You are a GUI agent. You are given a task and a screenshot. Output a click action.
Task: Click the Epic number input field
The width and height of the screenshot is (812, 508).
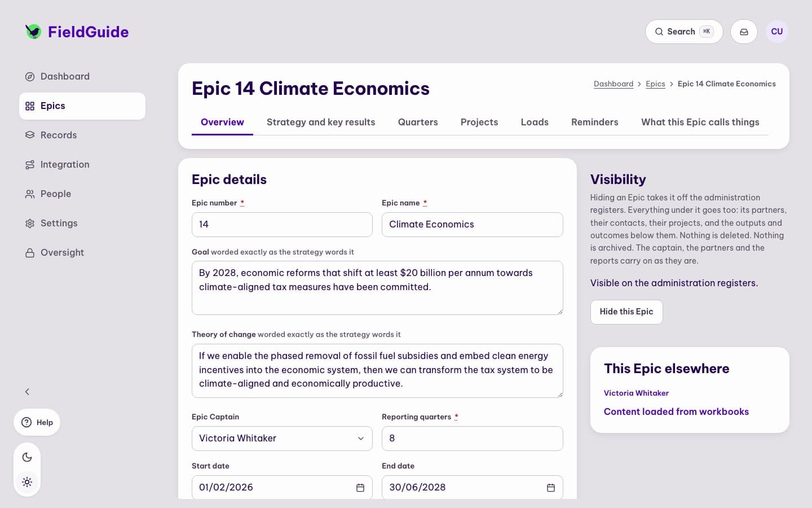[x=282, y=225]
